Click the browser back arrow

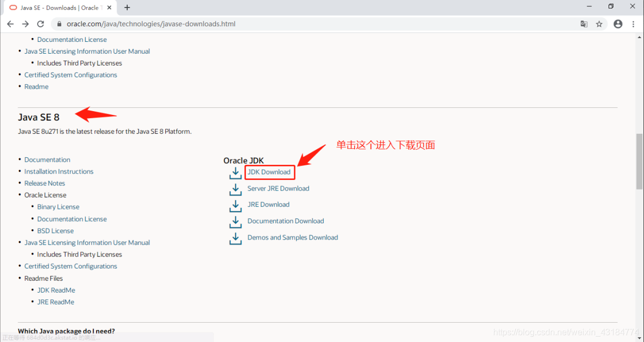click(10, 24)
